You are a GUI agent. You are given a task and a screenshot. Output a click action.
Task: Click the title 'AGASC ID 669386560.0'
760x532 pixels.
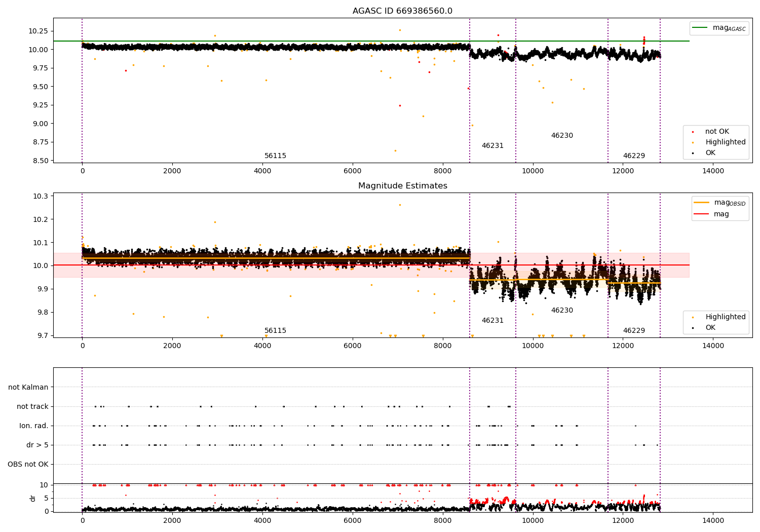click(402, 11)
